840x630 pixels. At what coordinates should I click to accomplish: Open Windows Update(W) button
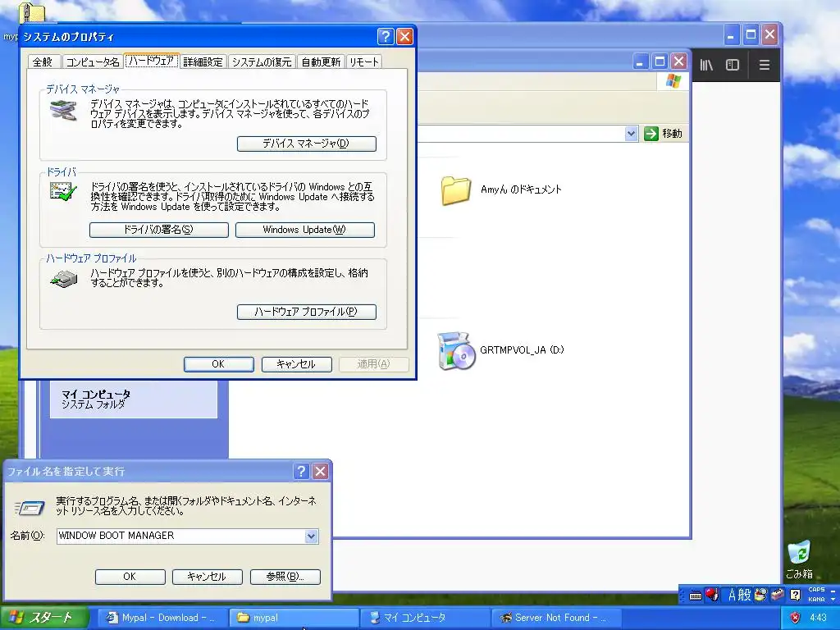tap(305, 230)
